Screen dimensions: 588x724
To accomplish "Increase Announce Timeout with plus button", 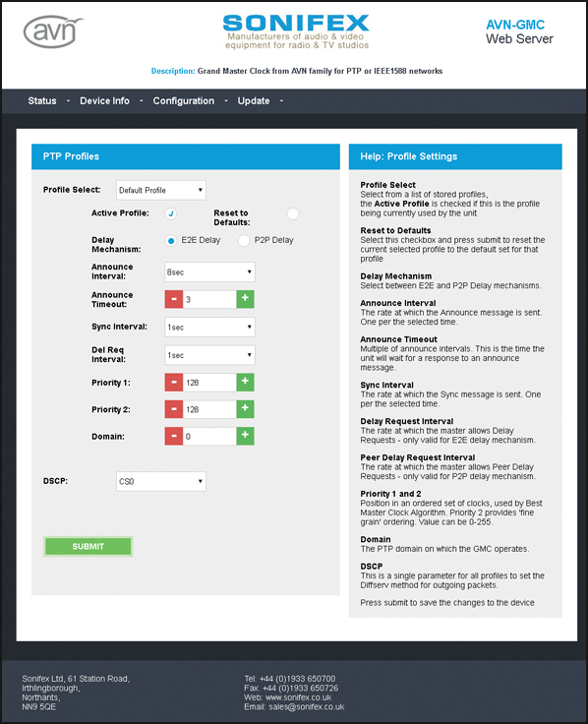I will pos(245,299).
